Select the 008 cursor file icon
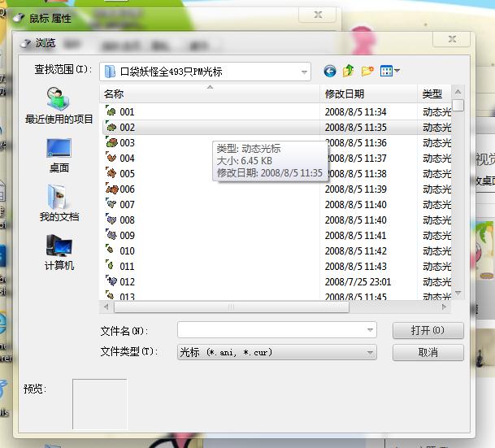Viewport: 495px width, 448px height. [x=111, y=220]
